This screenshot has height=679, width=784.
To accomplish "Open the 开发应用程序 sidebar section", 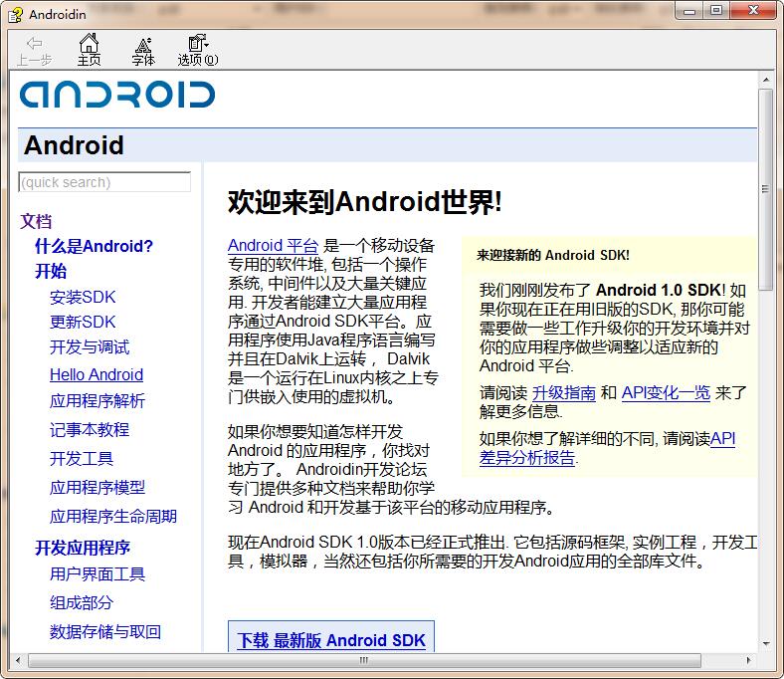I will pos(83,548).
